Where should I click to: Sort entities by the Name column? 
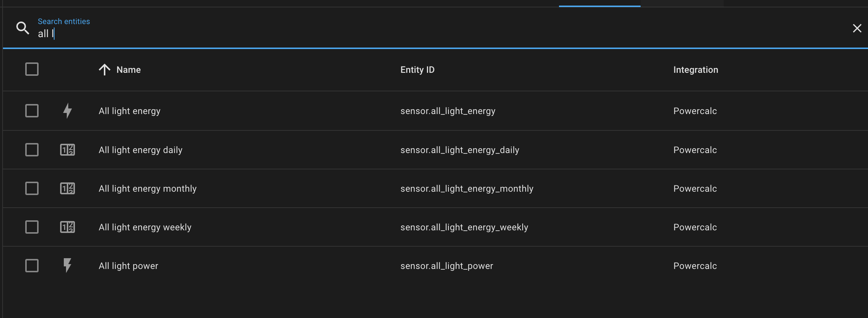(x=129, y=69)
